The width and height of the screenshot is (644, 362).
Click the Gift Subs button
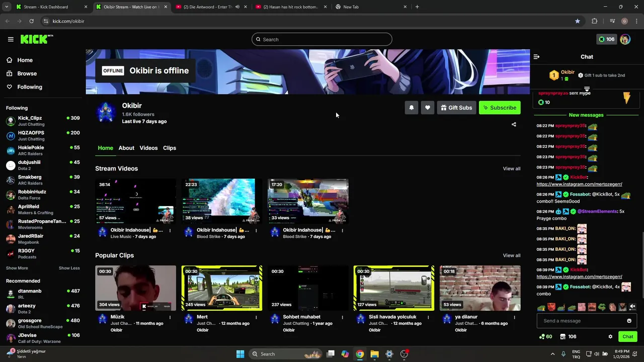(457, 108)
